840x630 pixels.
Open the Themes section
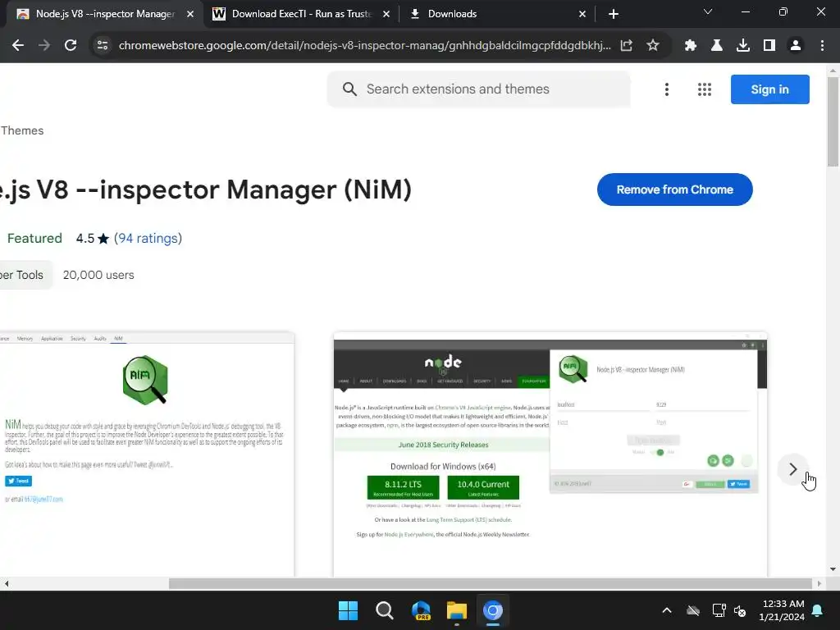[x=22, y=130]
